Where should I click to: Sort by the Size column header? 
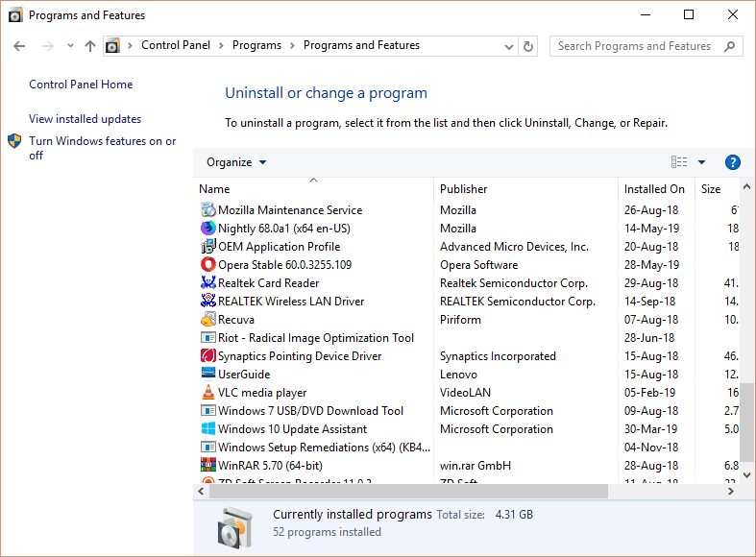point(717,188)
